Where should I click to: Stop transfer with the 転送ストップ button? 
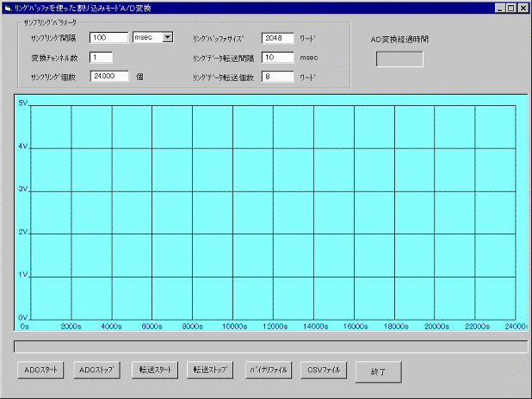(x=212, y=370)
